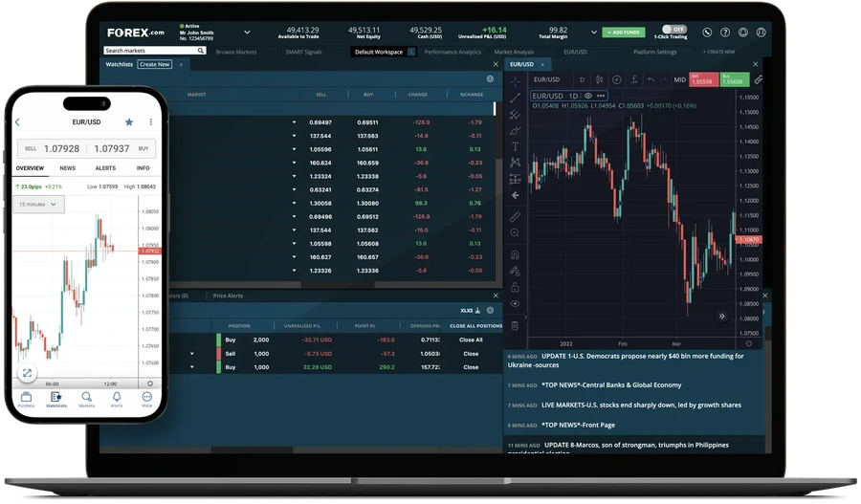Expand the row with sell 1.30058
Screen dimensions: 861x504
tap(295, 203)
